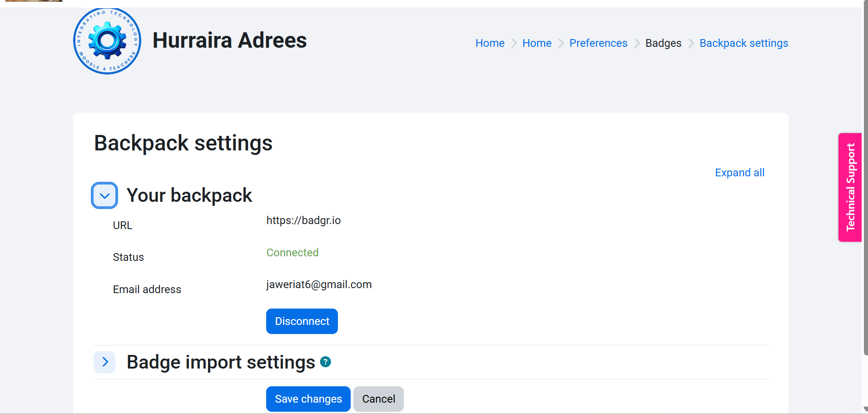
Task: Collapse the Your backpack section chevron
Action: click(x=104, y=195)
